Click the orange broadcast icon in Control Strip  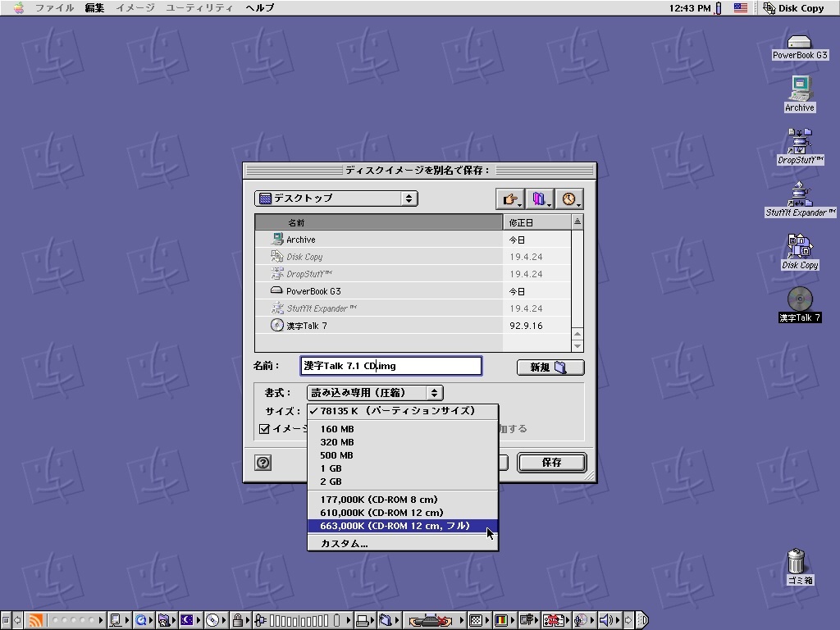click(x=35, y=620)
